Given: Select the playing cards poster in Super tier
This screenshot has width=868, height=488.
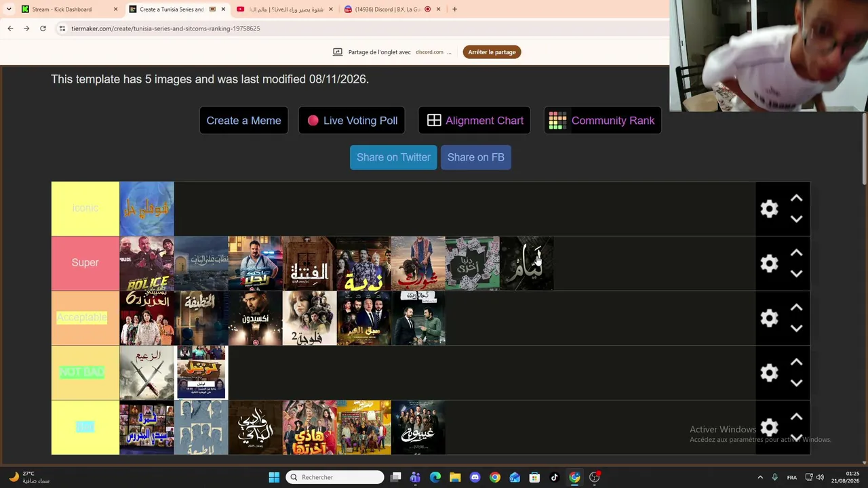Looking at the screenshot, I should pyautogui.click(x=472, y=263).
